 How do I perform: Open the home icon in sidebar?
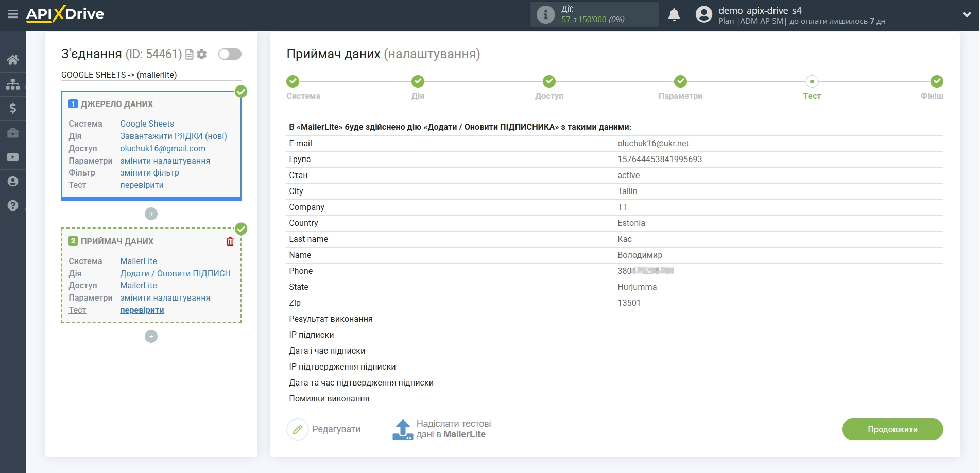[x=13, y=60]
